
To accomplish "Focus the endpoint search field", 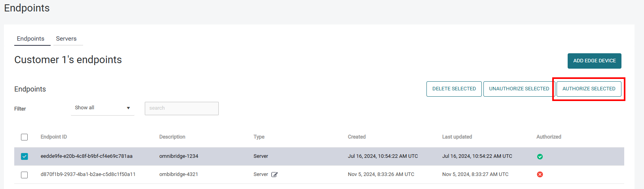I will click(182, 109).
